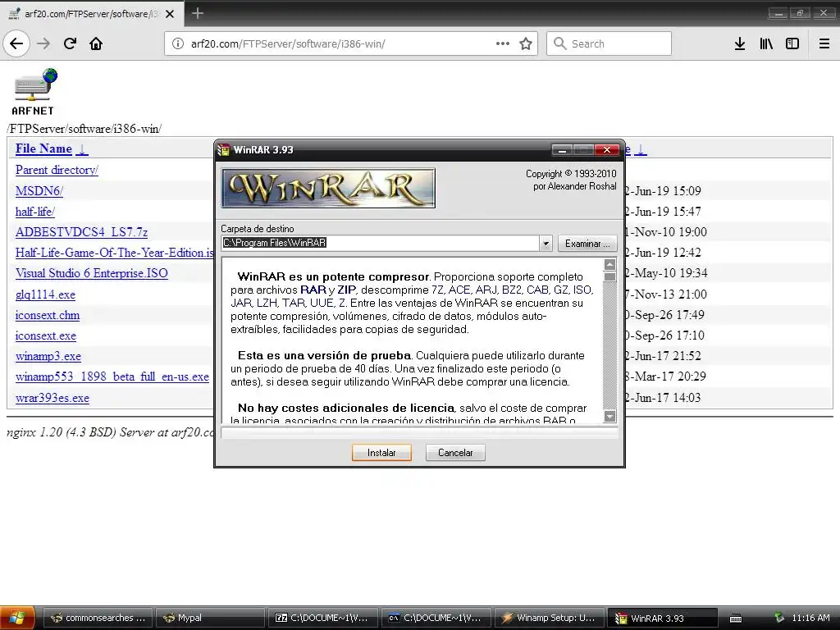Select the 8-Mar-17 20:29 date cell
The image size is (840, 630).
(x=665, y=376)
